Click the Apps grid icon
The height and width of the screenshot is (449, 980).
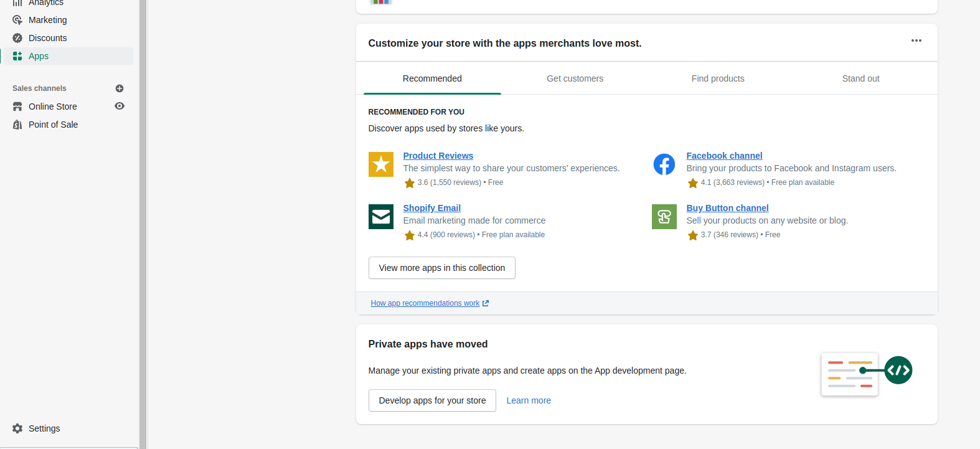tap(17, 56)
